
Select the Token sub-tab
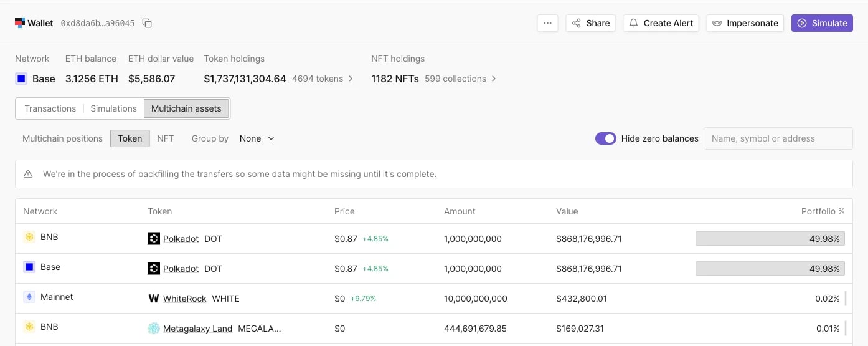(130, 138)
